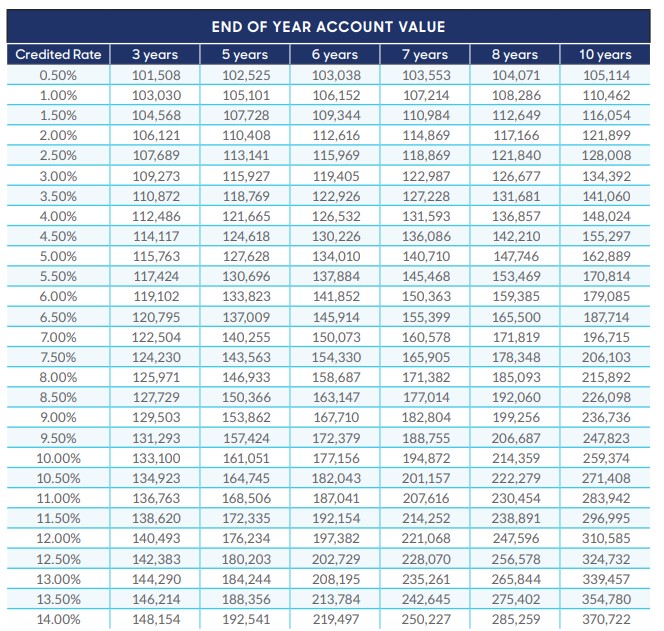The width and height of the screenshot is (664, 631).
Task: Select the 133,823 value cell
Action: click(x=245, y=296)
